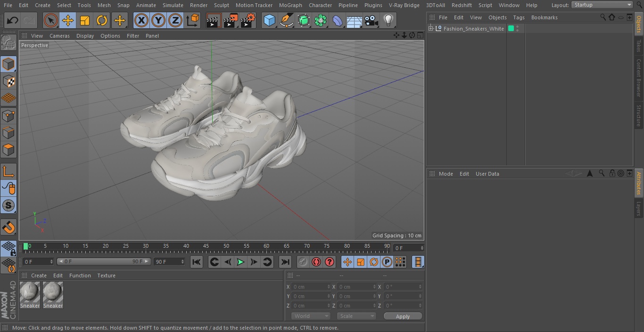
Task: Open the Object manager Bookmarks menu
Action: (x=544, y=17)
